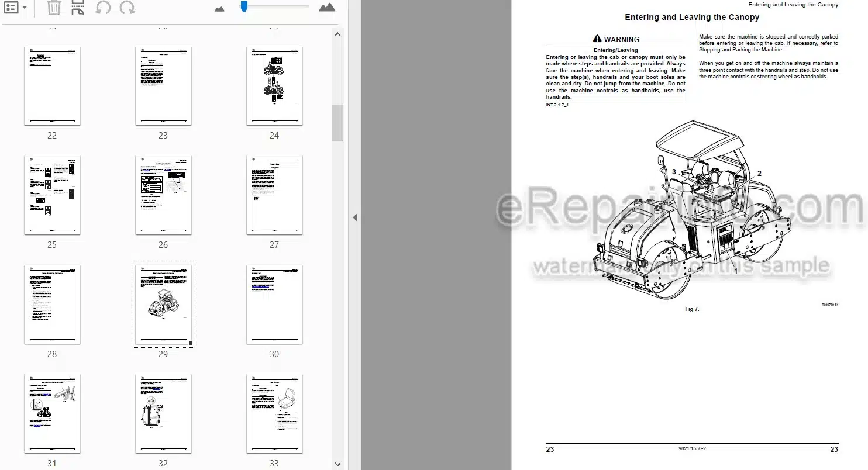868x470 pixels.
Task: Select page 26 thumbnail
Action: 163,195
